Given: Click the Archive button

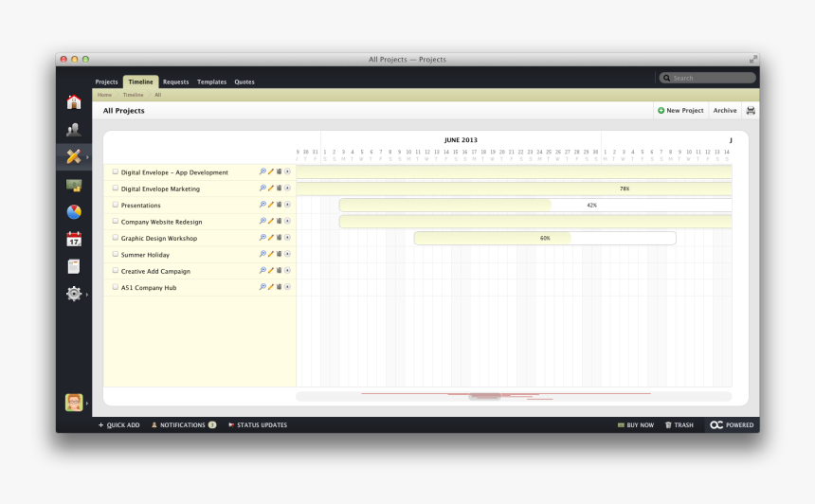Looking at the screenshot, I should coord(725,111).
